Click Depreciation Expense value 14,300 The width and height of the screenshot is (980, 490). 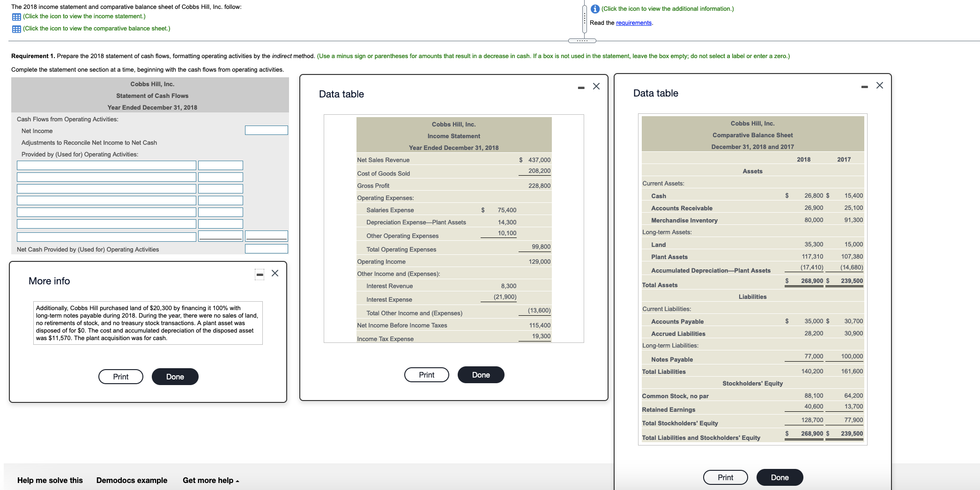(x=507, y=222)
